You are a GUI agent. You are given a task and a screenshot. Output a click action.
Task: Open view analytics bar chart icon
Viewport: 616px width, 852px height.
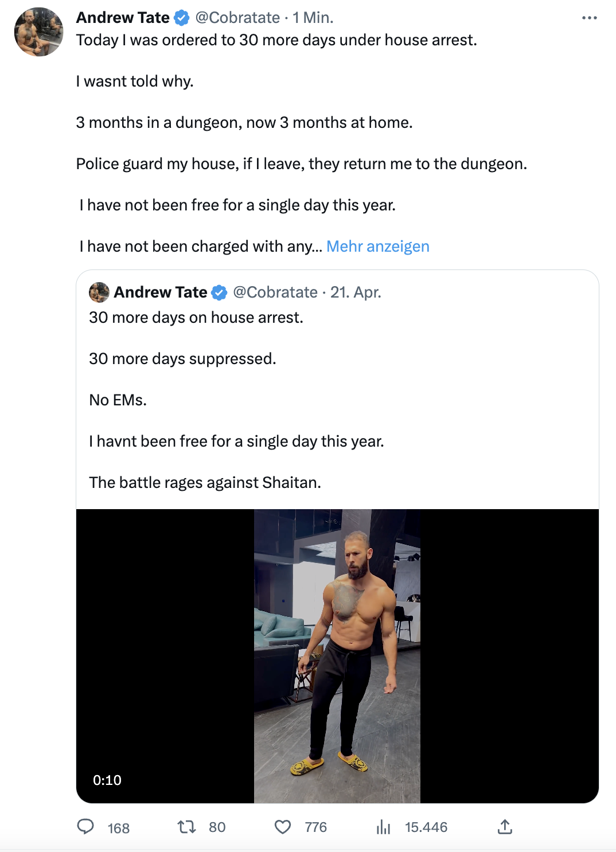383,827
